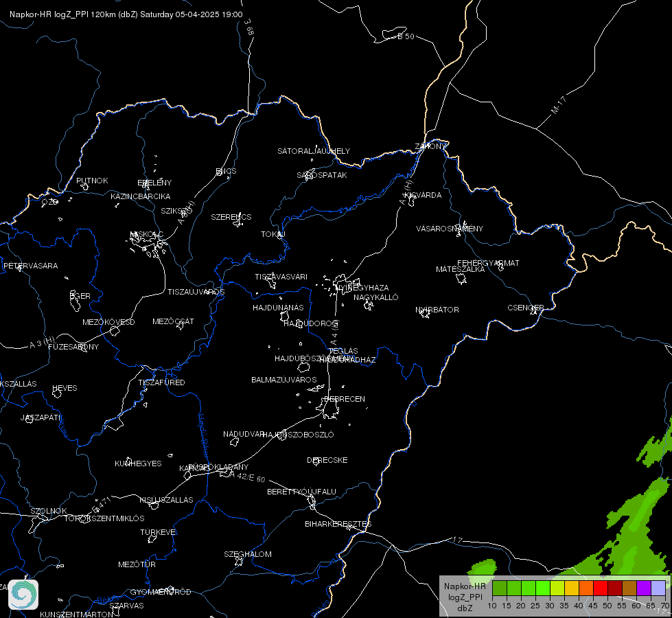Click the HAJDUNANAS label
Viewport: 672px width, 618px height.
click(x=278, y=308)
